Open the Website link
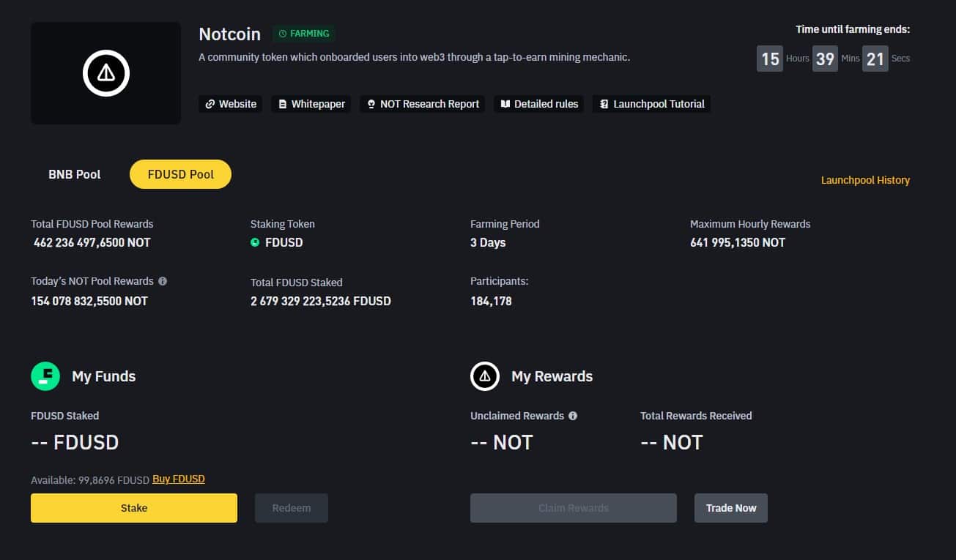This screenshot has width=956, height=560. tap(231, 104)
